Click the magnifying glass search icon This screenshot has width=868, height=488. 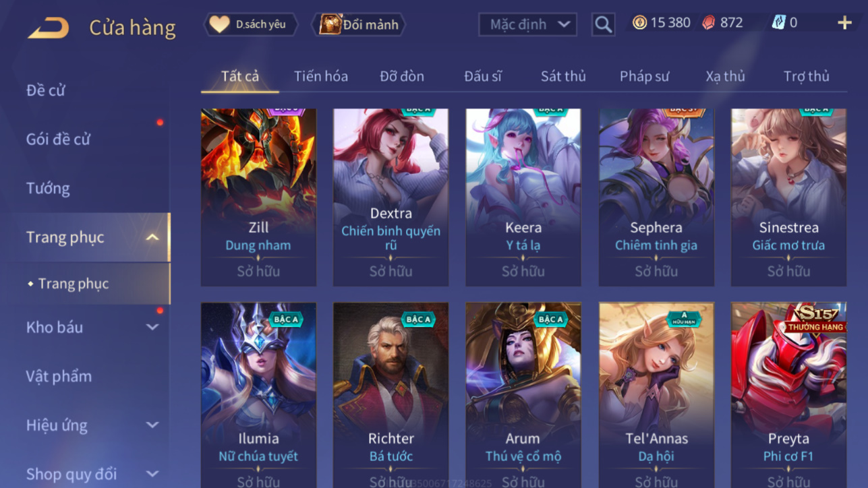point(603,25)
